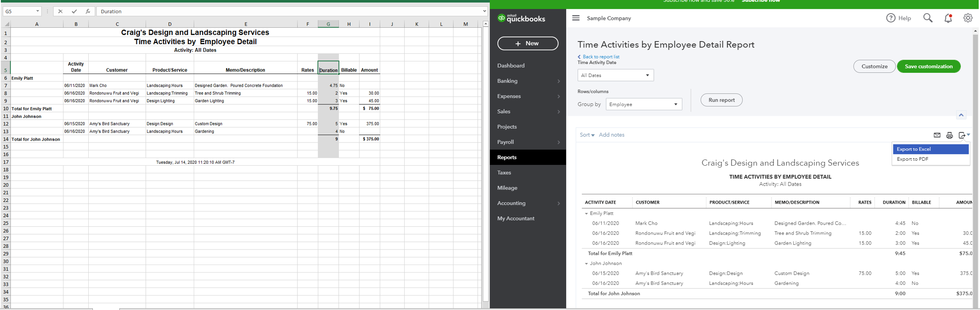Open the search magnifier in QuickBooks
The height and width of the screenshot is (310, 980).
pyautogui.click(x=928, y=18)
